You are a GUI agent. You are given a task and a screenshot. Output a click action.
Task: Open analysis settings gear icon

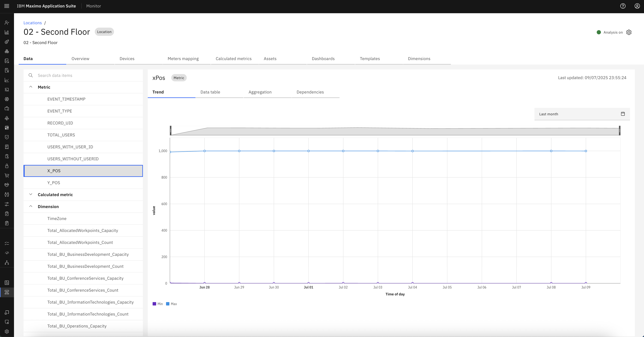tap(629, 32)
